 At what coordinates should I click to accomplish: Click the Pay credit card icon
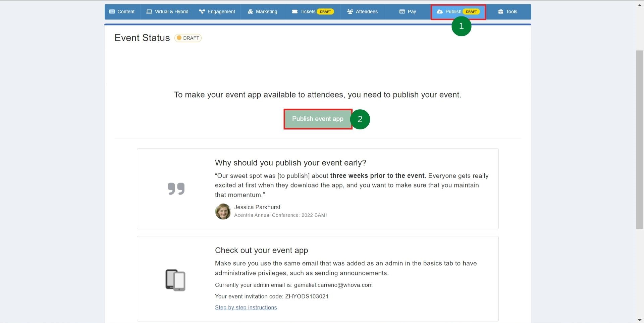click(x=402, y=12)
